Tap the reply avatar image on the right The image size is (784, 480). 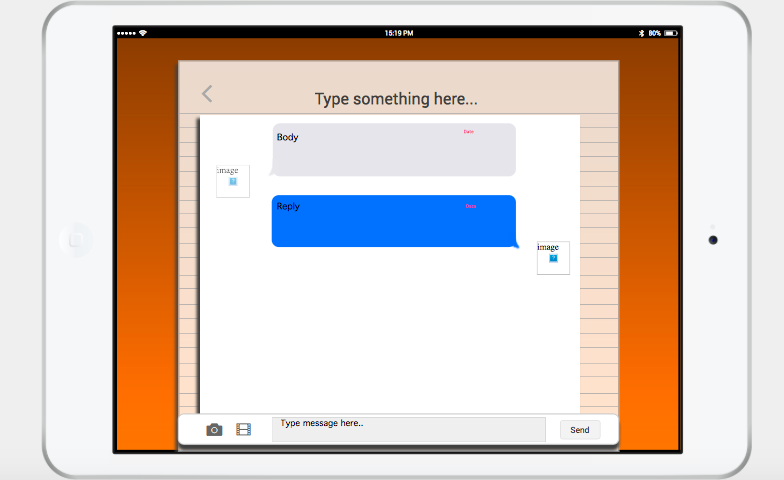point(553,257)
